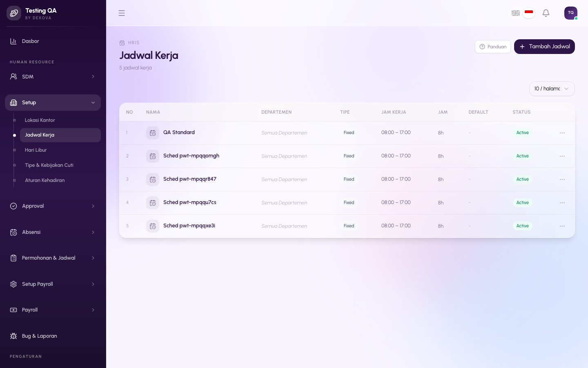This screenshot has height=368, width=588.
Task: Open the Dasbor menu item
Action: pyautogui.click(x=53, y=41)
